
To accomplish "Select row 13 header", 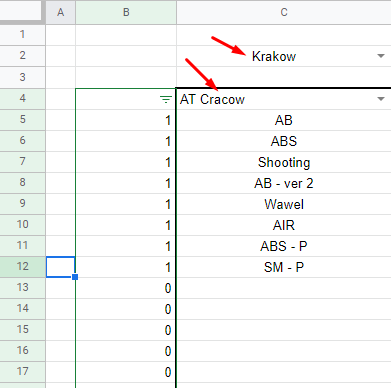I will pos(22,288).
